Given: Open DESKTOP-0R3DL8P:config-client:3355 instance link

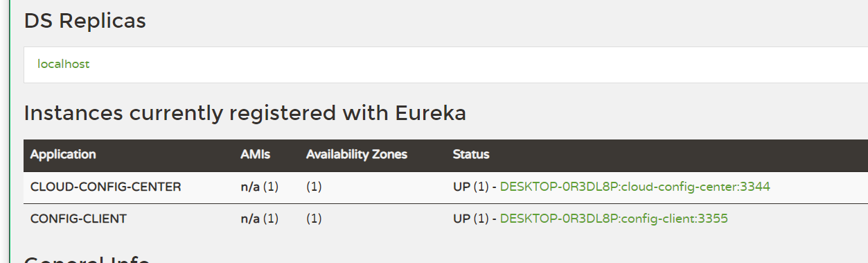Looking at the screenshot, I should 614,219.
